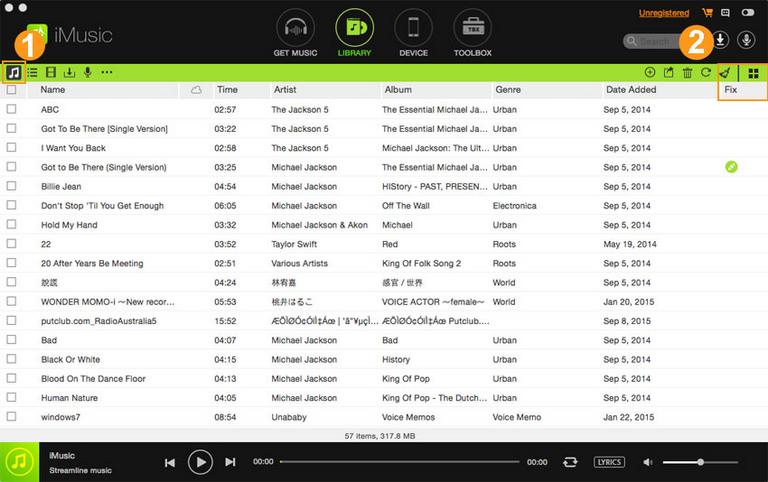Click the trash delete icon
Viewport: 768px width, 482px height.
688,73
